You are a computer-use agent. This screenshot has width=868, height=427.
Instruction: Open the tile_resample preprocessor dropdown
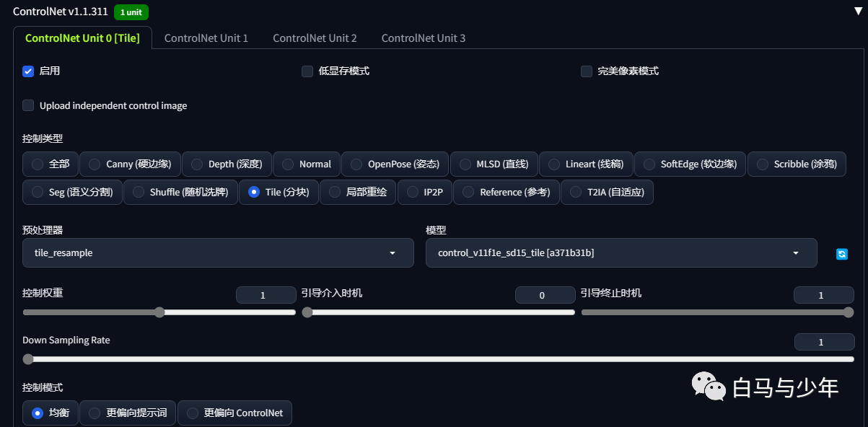pos(218,253)
